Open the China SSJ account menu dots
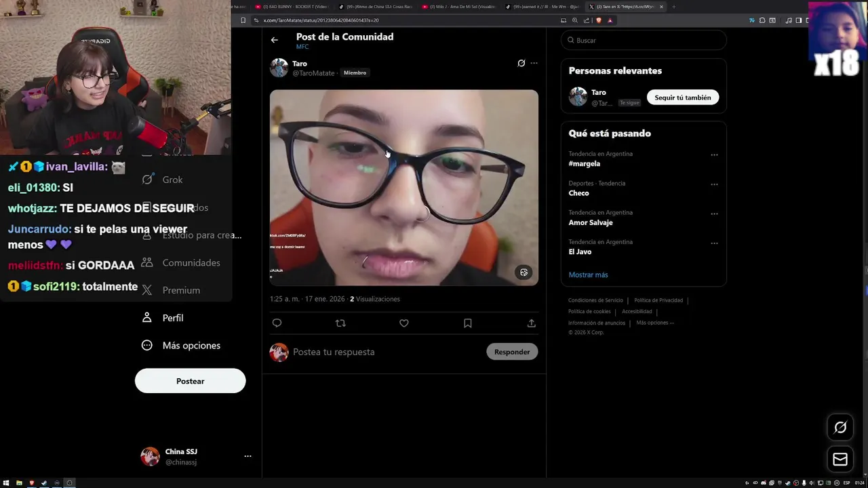868x488 pixels. (x=248, y=457)
